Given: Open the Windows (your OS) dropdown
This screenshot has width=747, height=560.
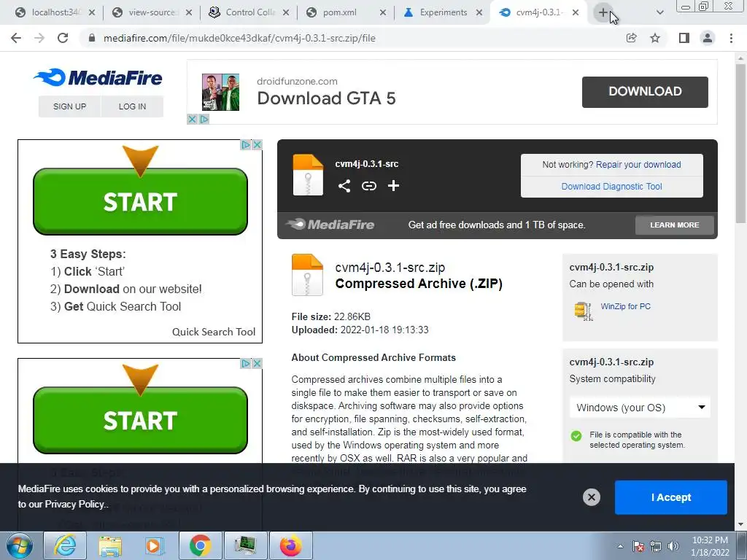Looking at the screenshot, I should [640, 408].
